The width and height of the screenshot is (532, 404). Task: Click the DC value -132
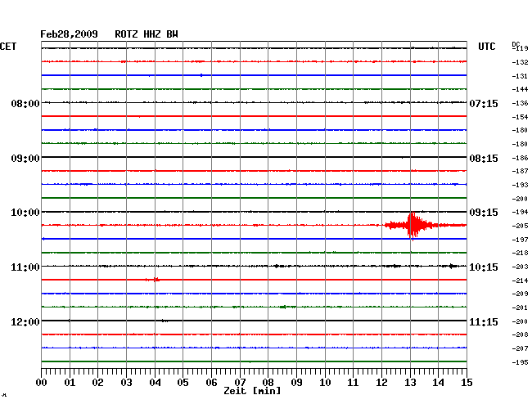click(520, 62)
